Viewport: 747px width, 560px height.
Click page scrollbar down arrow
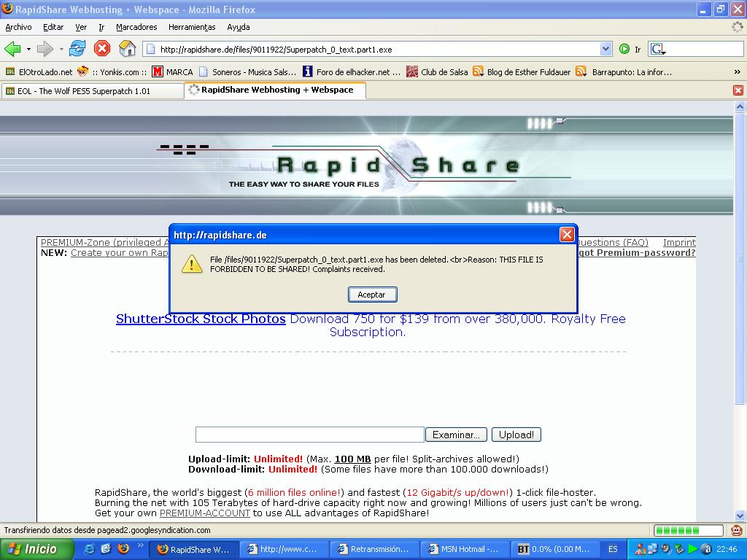(x=740, y=516)
